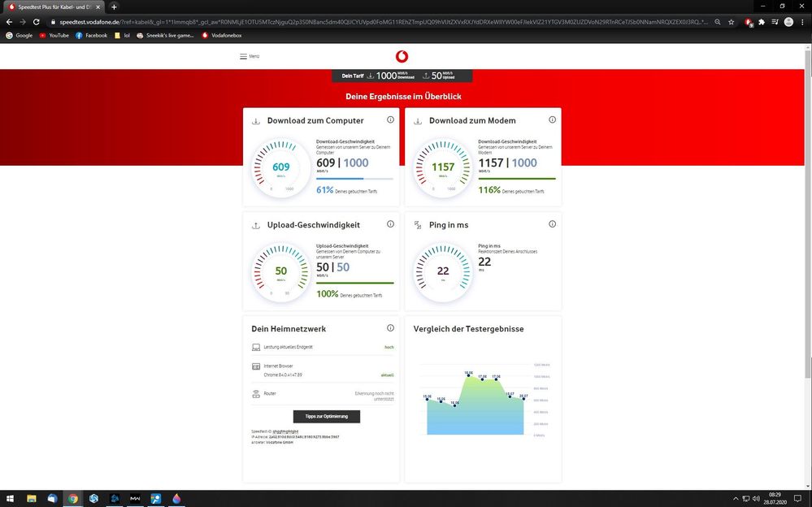Click the 22 ms ping gauge

click(x=443, y=271)
